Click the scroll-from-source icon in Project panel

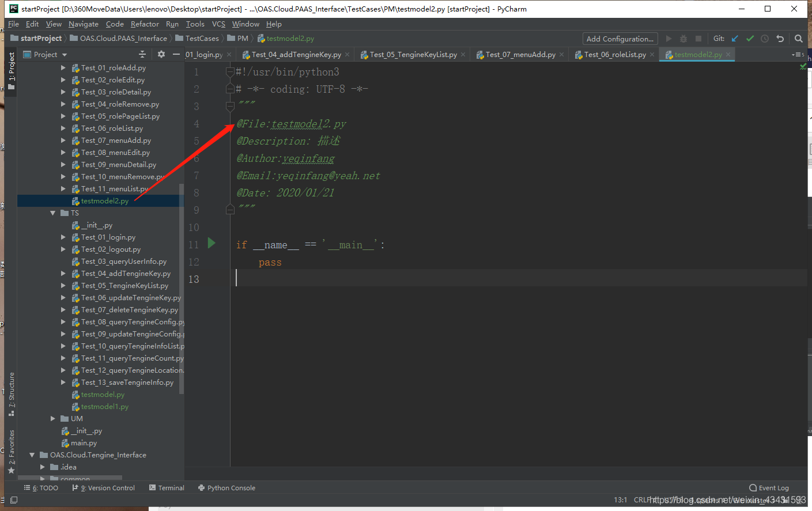[x=142, y=54]
